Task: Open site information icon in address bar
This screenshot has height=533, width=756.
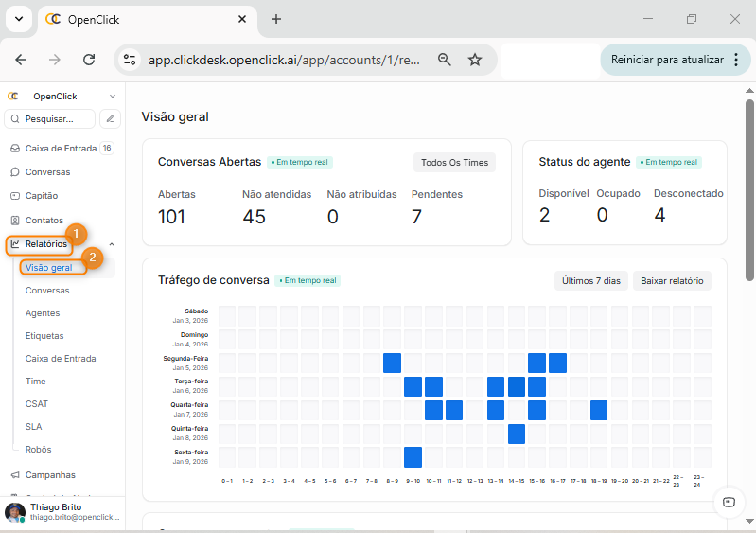Action: (x=130, y=60)
